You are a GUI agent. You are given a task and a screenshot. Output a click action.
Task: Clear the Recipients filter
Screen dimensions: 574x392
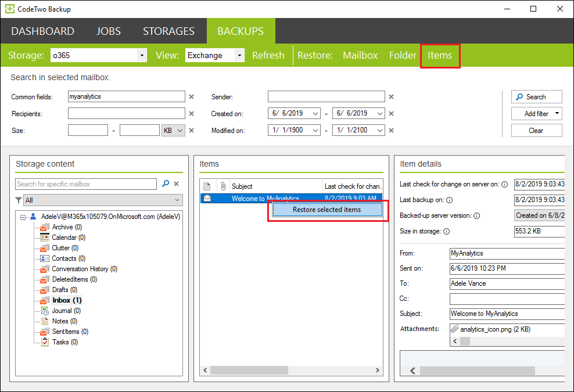point(192,113)
